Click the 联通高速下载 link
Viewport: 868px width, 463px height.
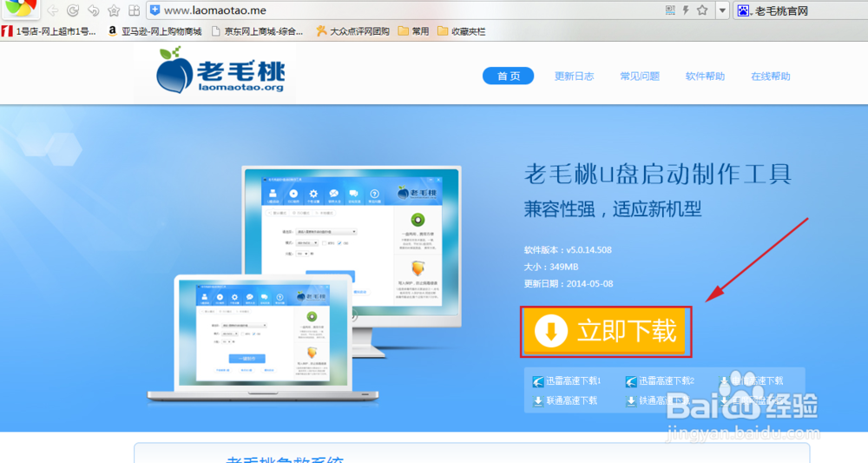tap(565, 400)
